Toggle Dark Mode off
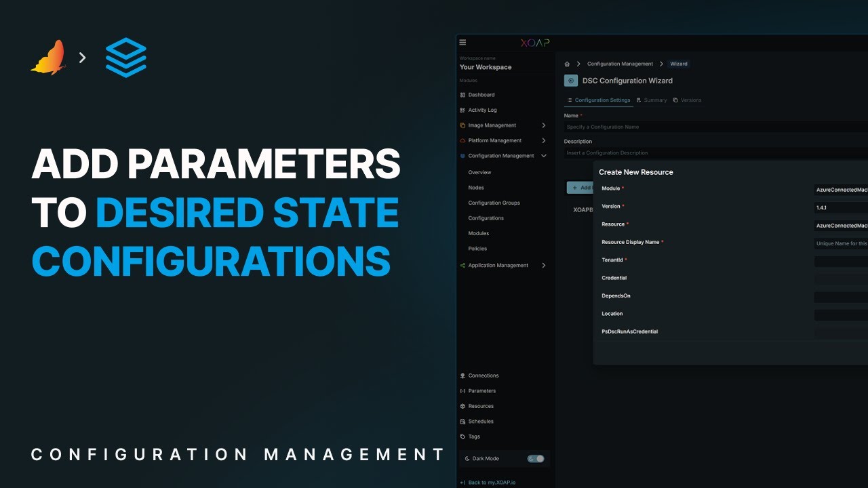Screen dimensions: 868x488 [x=535, y=459]
